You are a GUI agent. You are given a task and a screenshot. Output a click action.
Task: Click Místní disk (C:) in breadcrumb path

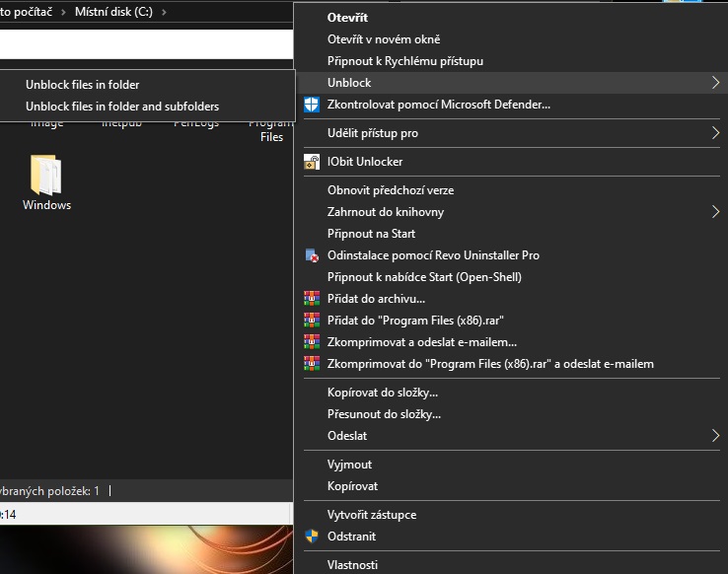[114, 12]
